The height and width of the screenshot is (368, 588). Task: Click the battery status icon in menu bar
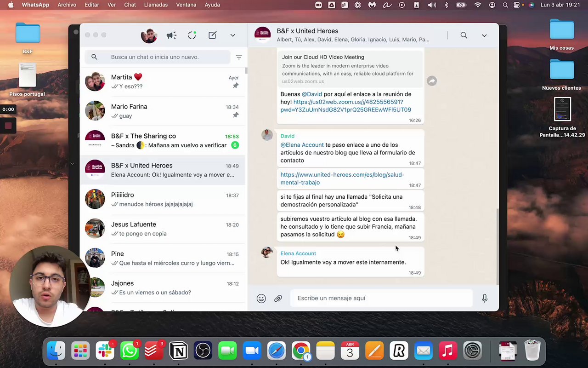461,5
